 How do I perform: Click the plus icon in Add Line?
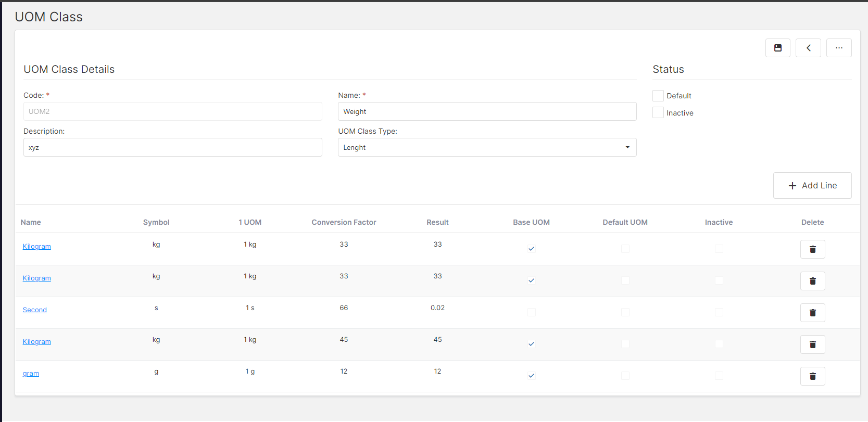click(x=792, y=186)
